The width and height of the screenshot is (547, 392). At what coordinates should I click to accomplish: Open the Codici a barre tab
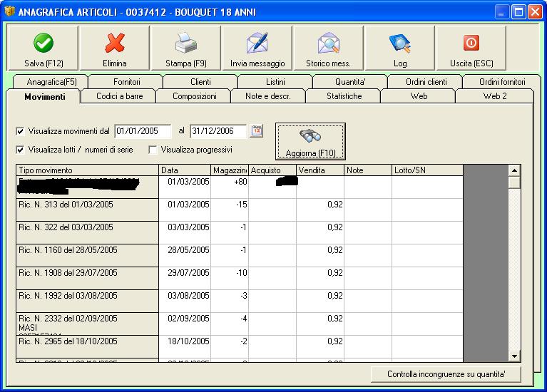point(119,96)
